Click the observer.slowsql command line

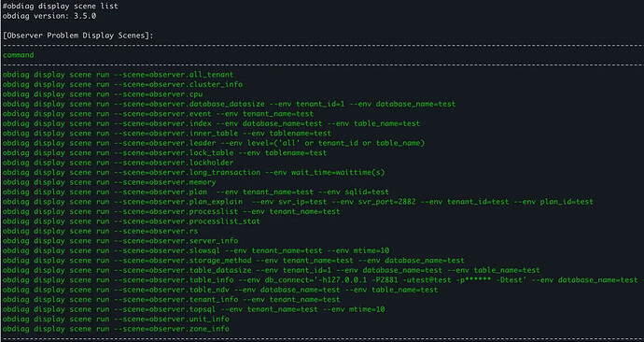(x=195, y=250)
